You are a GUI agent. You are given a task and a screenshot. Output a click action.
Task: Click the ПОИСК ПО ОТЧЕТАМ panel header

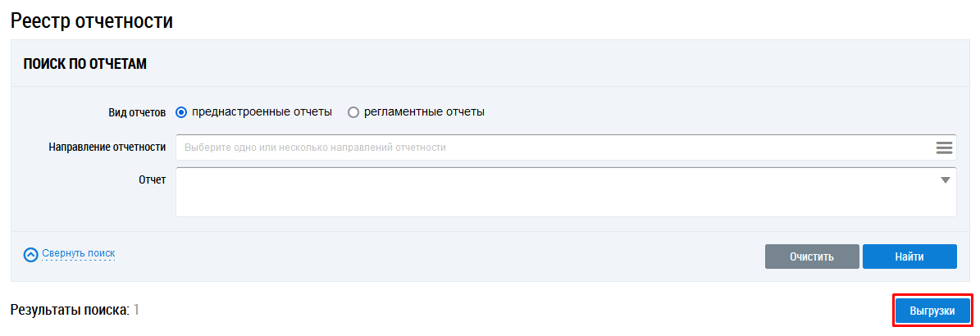(85, 64)
